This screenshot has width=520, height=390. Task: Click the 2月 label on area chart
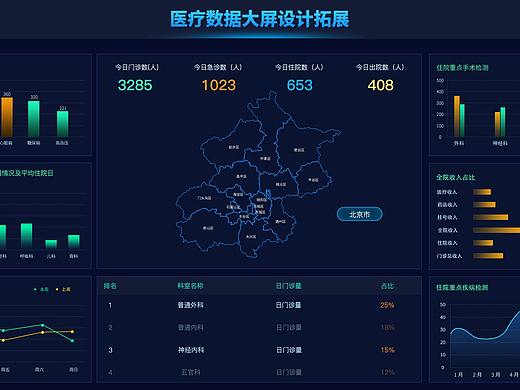pyautogui.click(x=477, y=375)
